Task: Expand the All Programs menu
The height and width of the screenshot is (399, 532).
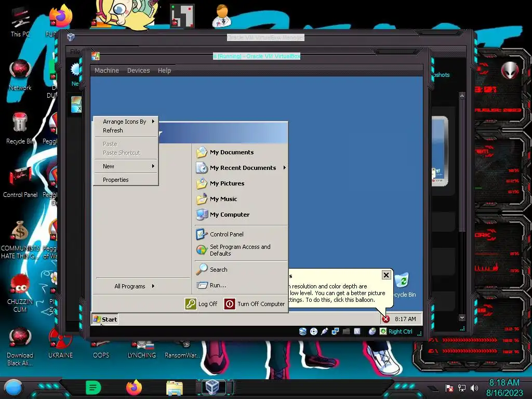Action: coord(135,286)
